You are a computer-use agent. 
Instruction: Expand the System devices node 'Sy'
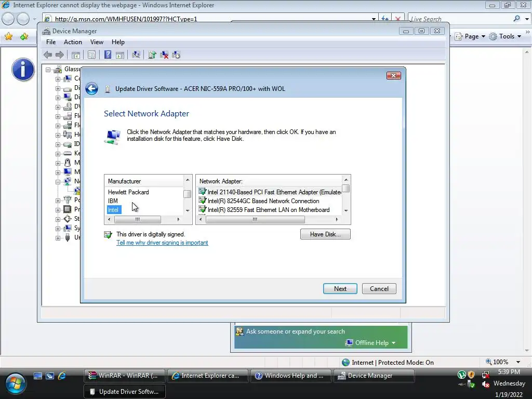coord(58,229)
